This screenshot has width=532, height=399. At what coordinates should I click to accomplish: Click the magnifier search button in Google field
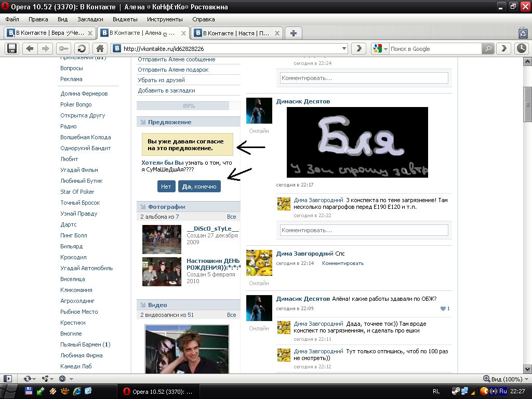pos(487,48)
